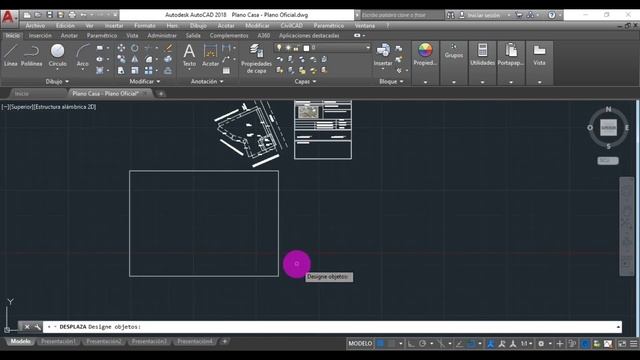Image resolution: width=640 pixels, height=360 pixels.
Task: Open a new drawing tab with plus button
Action: click(x=161, y=93)
